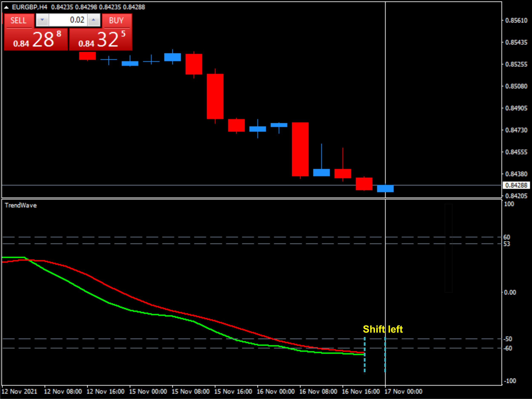Click the 0.85610 price scale label

click(516, 20)
